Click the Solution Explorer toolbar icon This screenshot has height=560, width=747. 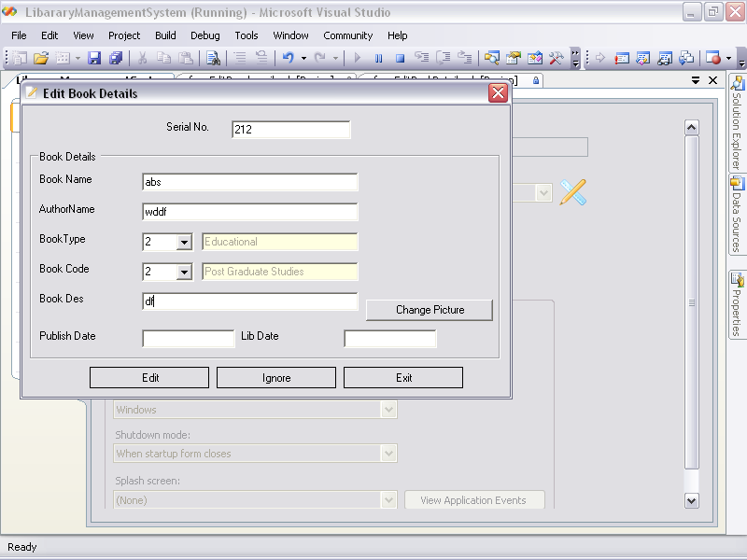click(x=492, y=58)
